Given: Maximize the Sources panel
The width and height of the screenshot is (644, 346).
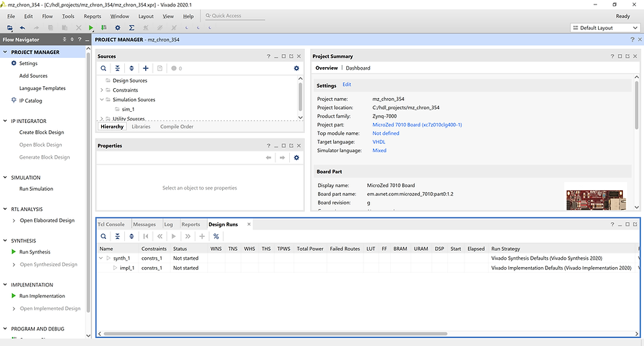Looking at the screenshot, I should (x=284, y=57).
